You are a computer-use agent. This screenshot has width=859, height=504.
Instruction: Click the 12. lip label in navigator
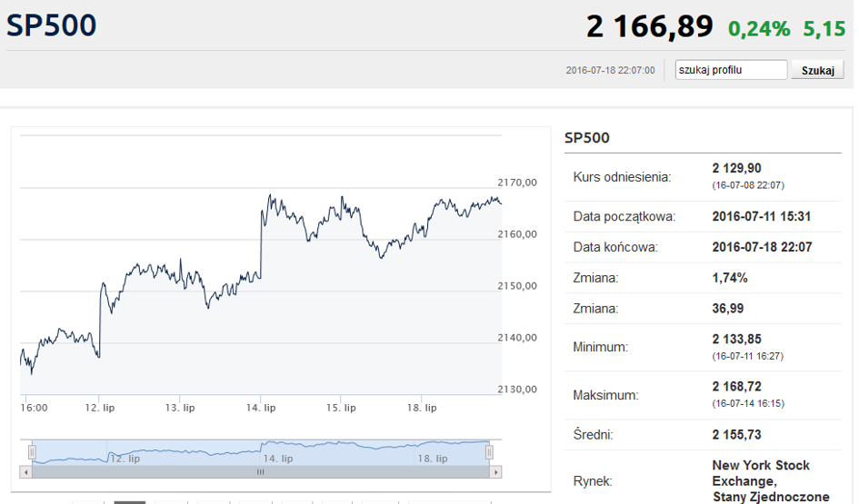click(x=125, y=459)
